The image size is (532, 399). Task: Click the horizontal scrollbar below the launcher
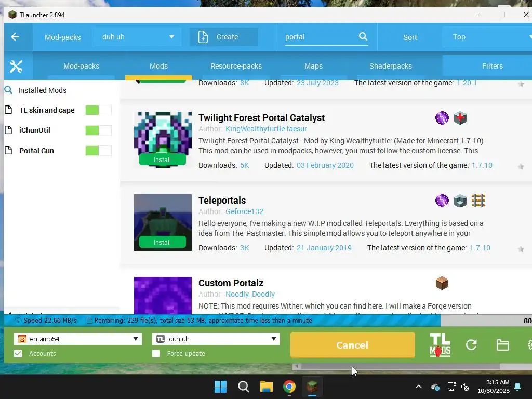401,366
